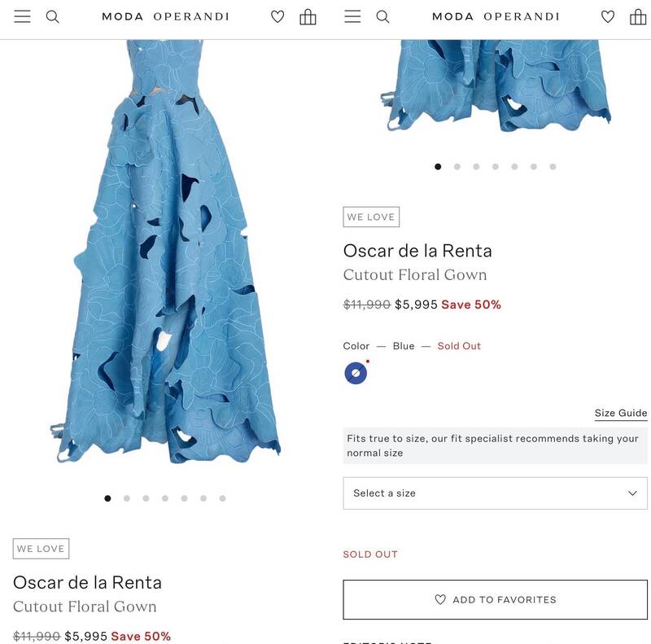
Task: Click the Add to Favorites button
Action: [495, 600]
